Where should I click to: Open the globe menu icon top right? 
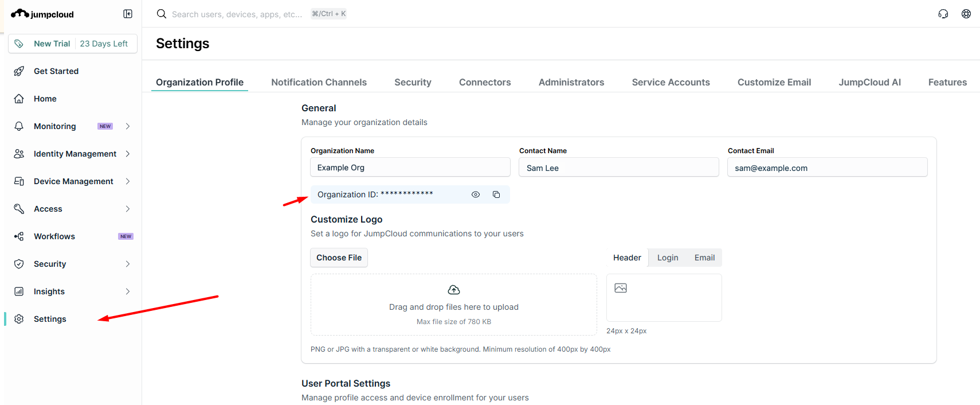click(x=966, y=14)
